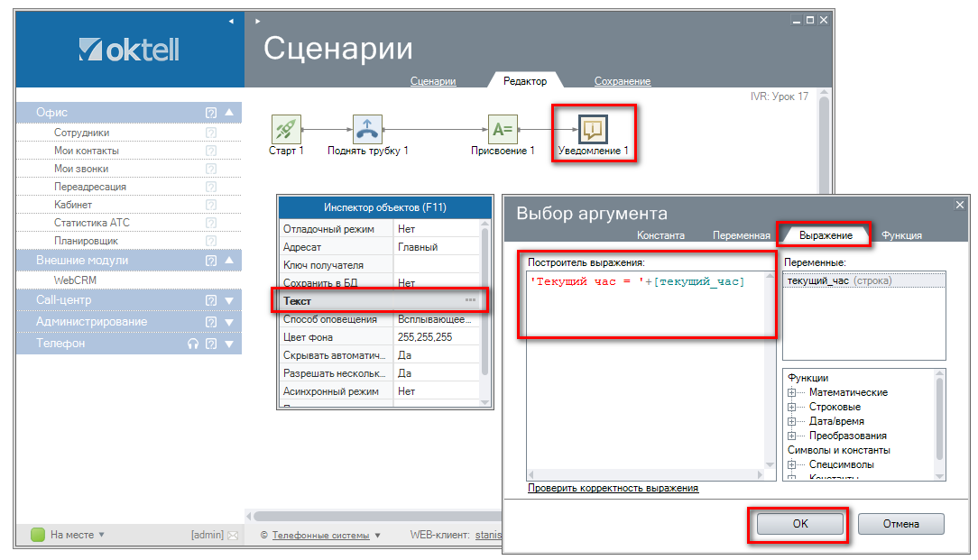Select the Присвоение 1 assignment icon
The width and height of the screenshot is (978, 560).
coord(503,129)
